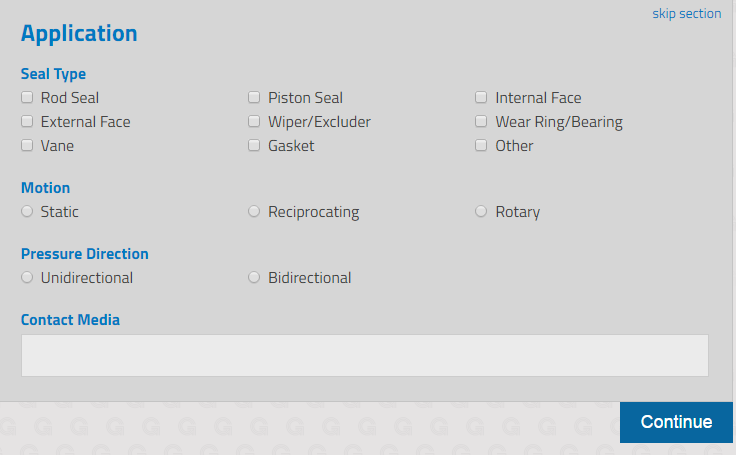Viewport: 736px width, 455px height.
Task: Tick the Other seal type checkbox
Action: pos(482,146)
